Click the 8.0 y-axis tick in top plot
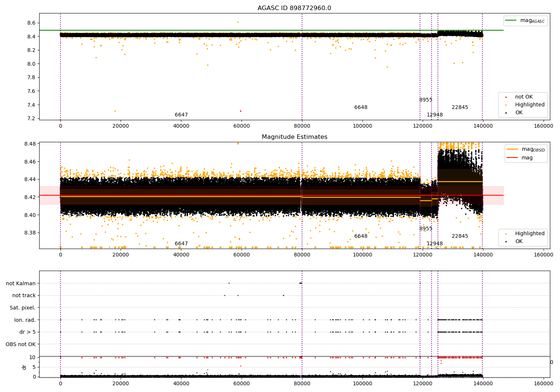560x392 pixels. [31, 64]
